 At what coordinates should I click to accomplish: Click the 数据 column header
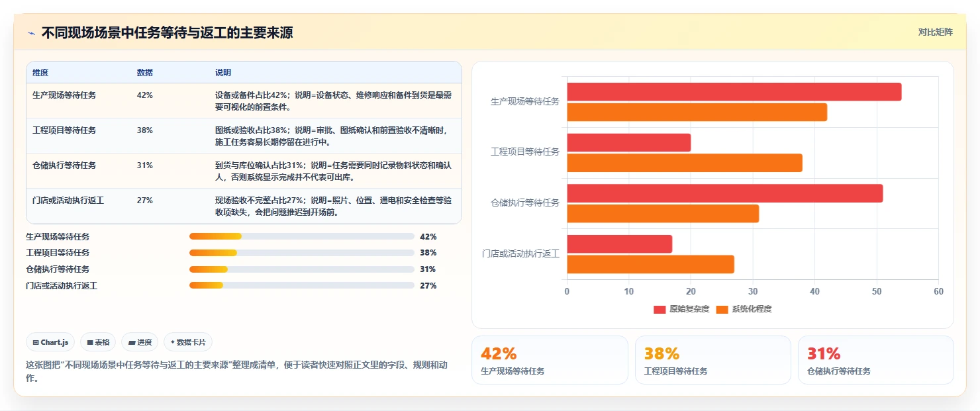pos(144,72)
